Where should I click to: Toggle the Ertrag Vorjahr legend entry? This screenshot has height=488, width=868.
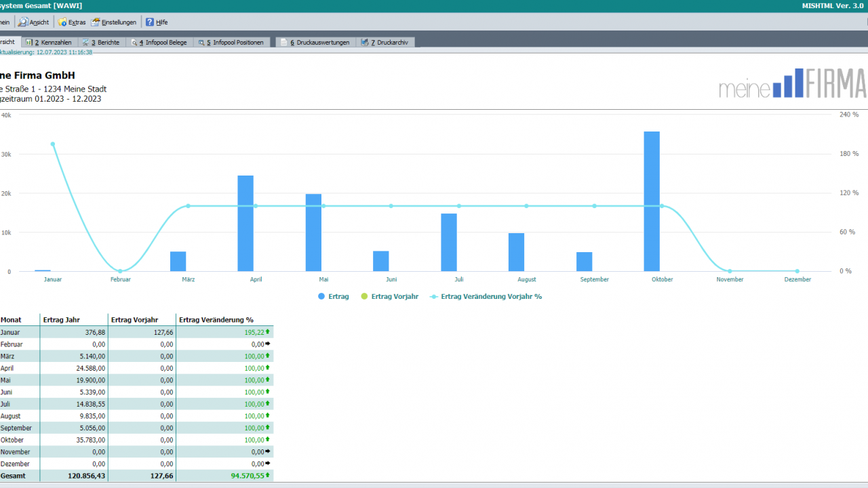(x=389, y=296)
